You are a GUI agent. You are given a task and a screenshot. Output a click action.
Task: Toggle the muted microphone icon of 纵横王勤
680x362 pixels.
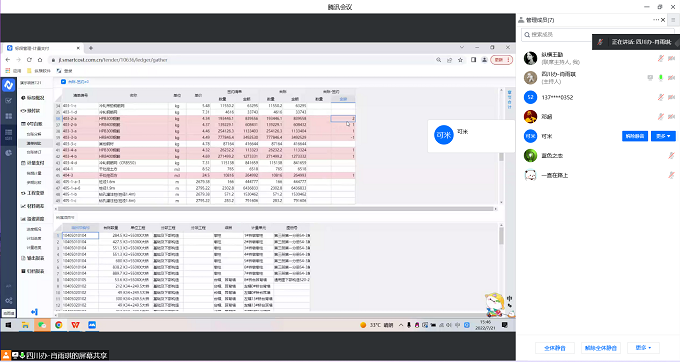[x=660, y=58]
